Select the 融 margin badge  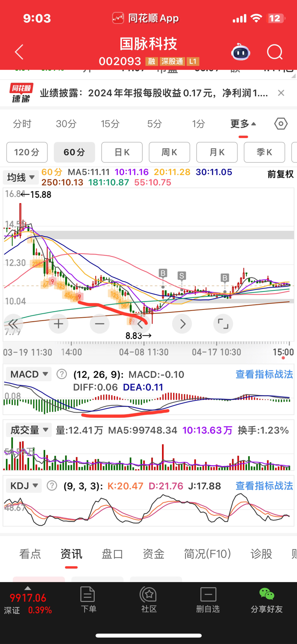[x=151, y=62]
